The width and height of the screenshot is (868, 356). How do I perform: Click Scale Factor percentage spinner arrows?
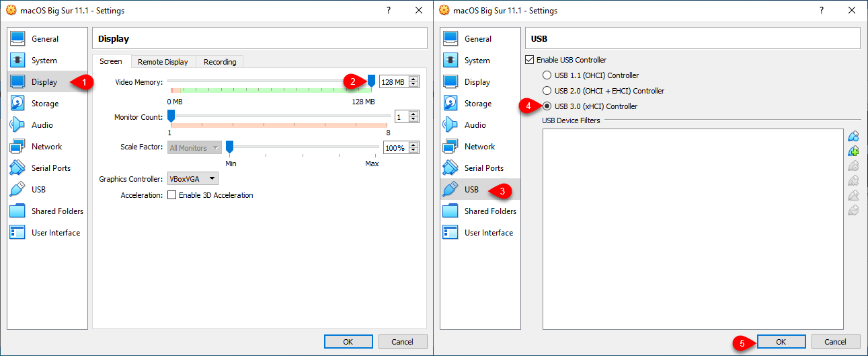pyautogui.click(x=413, y=147)
